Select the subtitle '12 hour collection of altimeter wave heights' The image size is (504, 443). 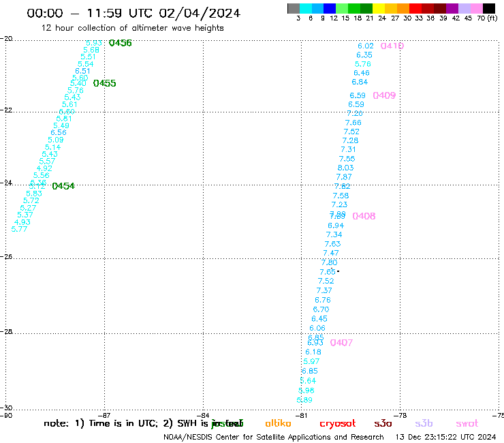point(132,28)
